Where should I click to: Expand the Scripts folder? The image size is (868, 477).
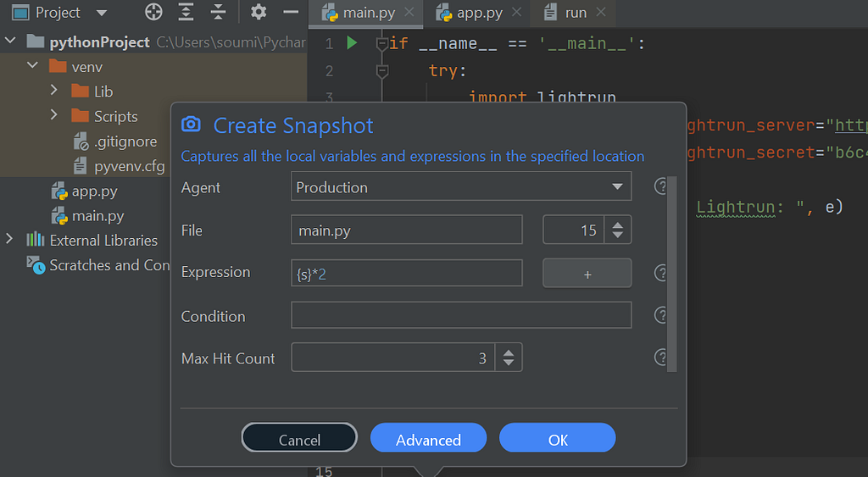pos(53,115)
